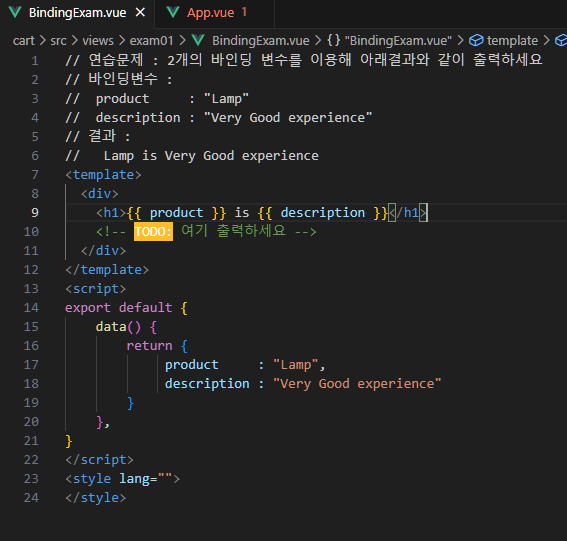Place cursor on the opening template tag
567x541 pixels.
coord(103,175)
